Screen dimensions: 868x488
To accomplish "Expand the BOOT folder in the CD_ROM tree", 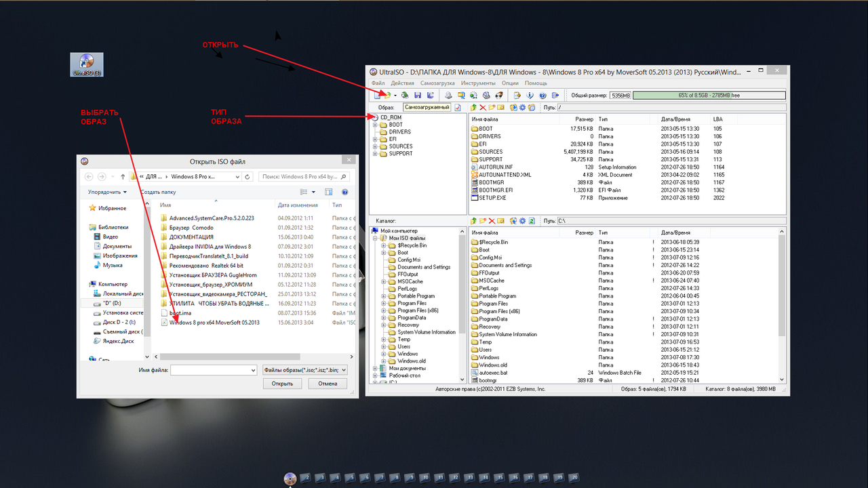I will [375, 125].
